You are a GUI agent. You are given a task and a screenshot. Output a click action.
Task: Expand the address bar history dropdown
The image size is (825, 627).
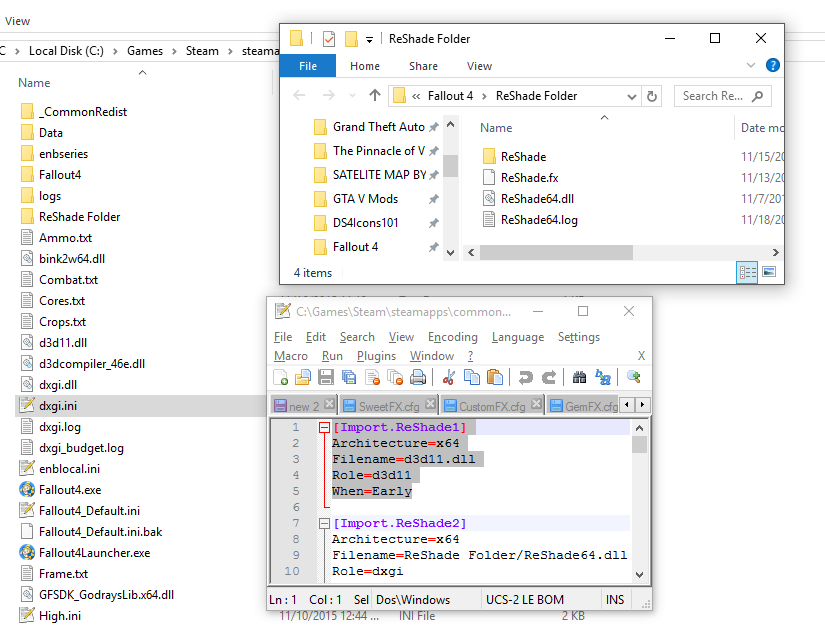pos(631,96)
